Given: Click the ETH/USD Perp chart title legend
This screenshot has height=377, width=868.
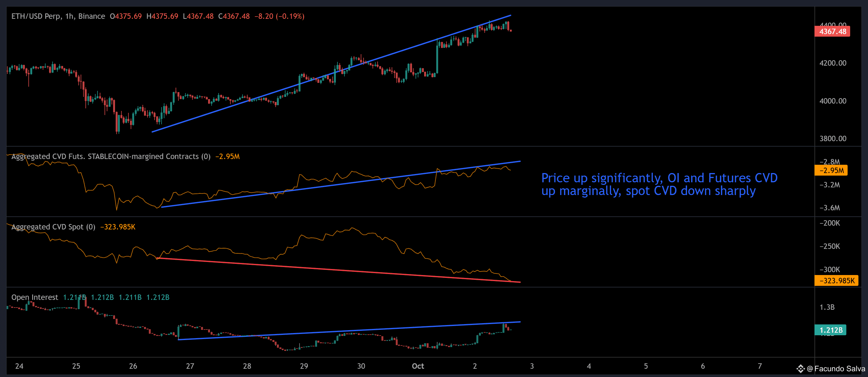Looking at the screenshot, I should click(x=58, y=16).
